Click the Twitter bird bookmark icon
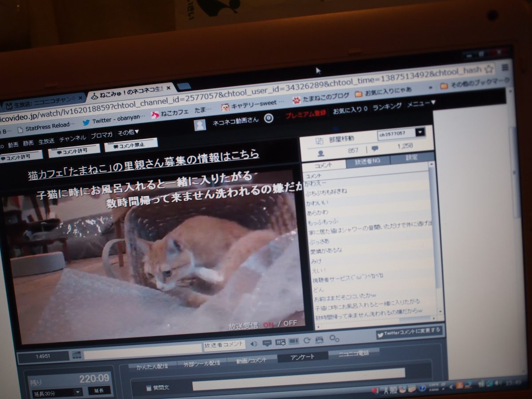 pyautogui.click(x=86, y=122)
